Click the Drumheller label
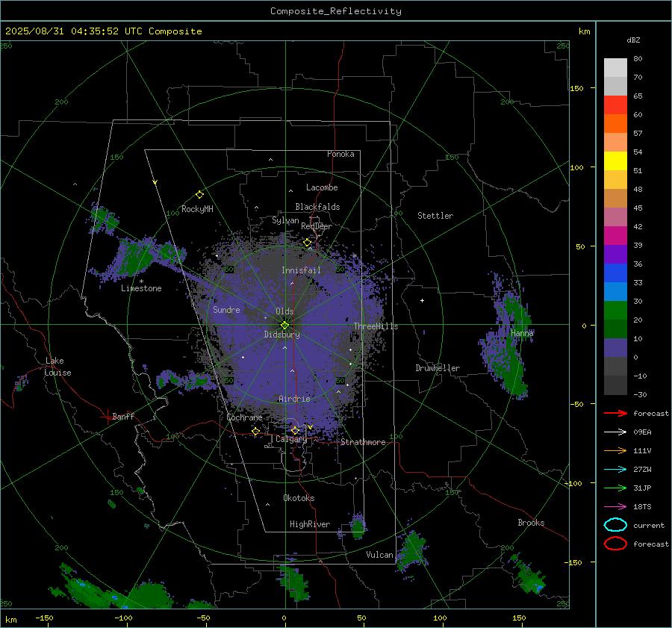Image resolution: width=672 pixels, height=628 pixels. 438,368
